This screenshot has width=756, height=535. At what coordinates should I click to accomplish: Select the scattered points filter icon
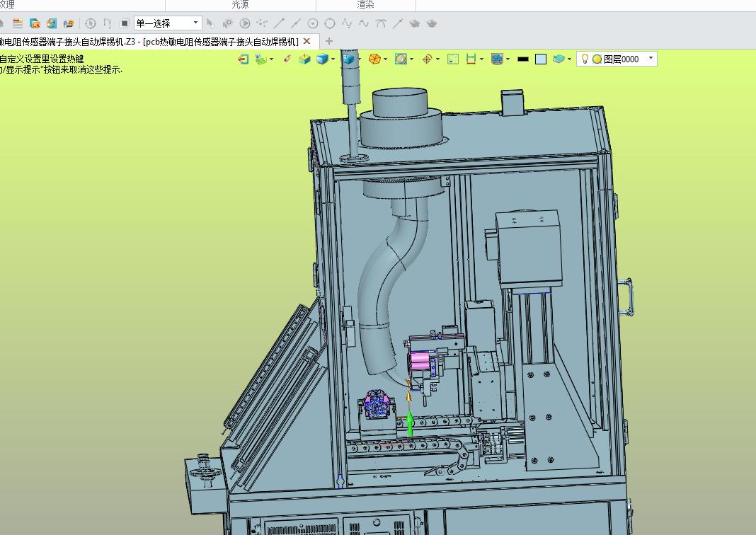pos(262,23)
